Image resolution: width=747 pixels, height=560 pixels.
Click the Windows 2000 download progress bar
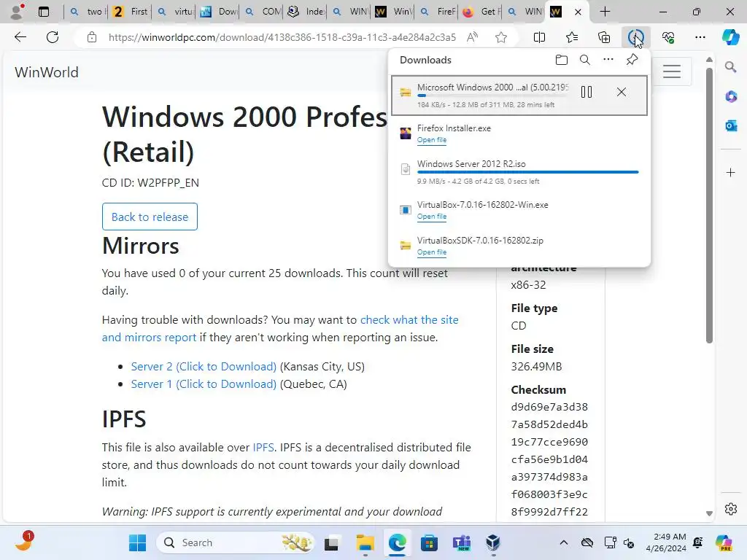[x=492, y=96]
